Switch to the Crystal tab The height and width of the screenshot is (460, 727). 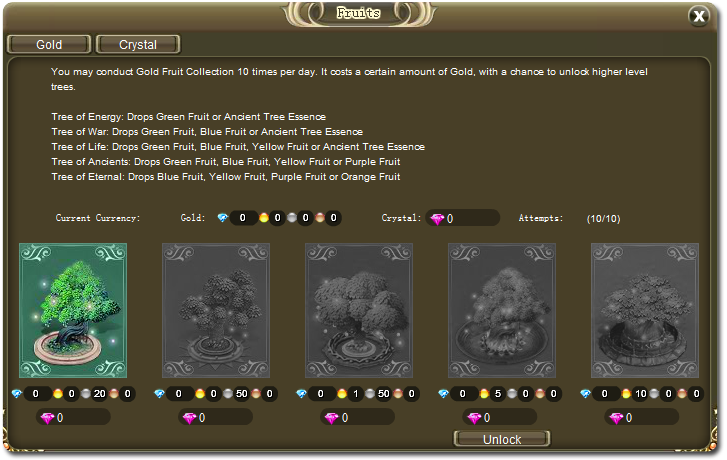click(x=138, y=44)
